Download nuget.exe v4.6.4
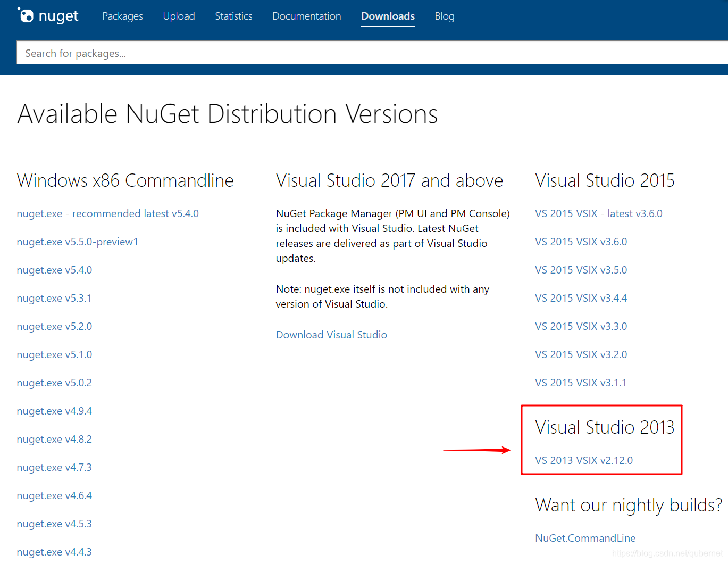 click(54, 495)
